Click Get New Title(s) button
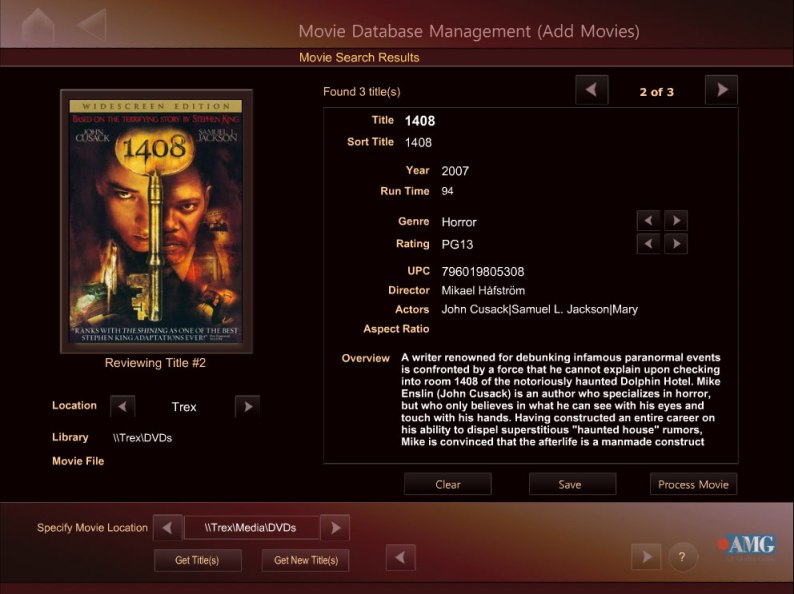Viewport: 794px width, 594px height. point(305,560)
